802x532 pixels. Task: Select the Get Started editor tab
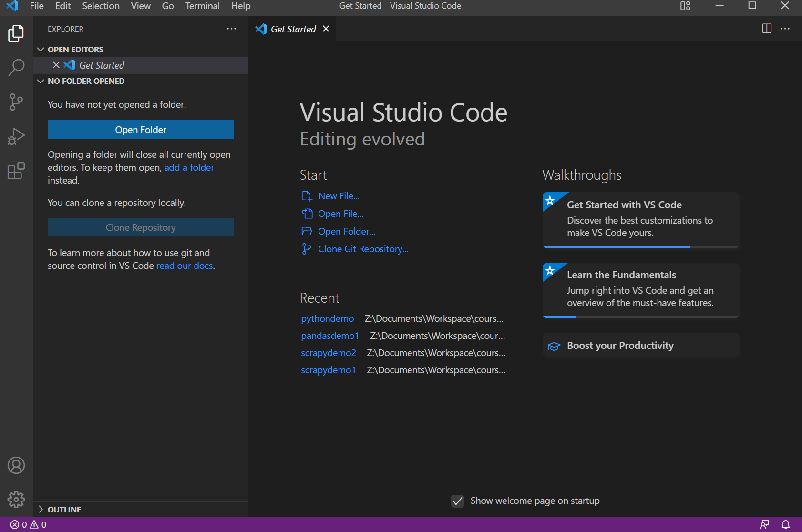coord(292,29)
